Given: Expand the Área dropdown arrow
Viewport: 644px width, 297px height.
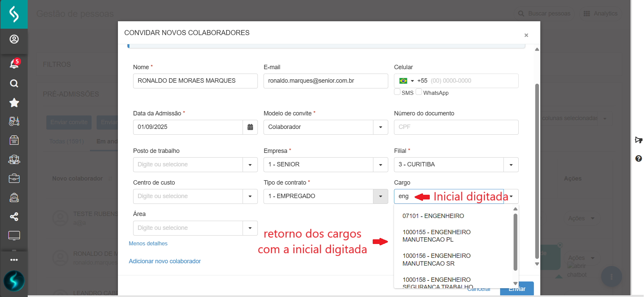Looking at the screenshot, I should click(250, 228).
